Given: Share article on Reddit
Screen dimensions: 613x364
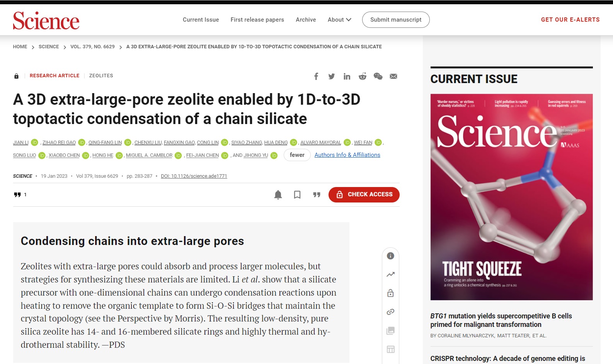Looking at the screenshot, I should pyautogui.click(x=363, y=76).
